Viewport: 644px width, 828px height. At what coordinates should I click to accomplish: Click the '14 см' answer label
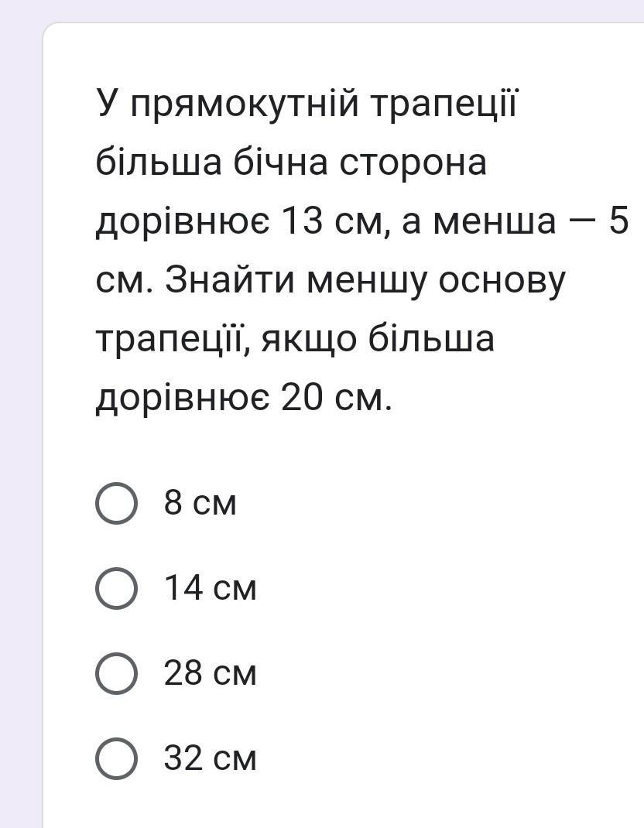210,588
